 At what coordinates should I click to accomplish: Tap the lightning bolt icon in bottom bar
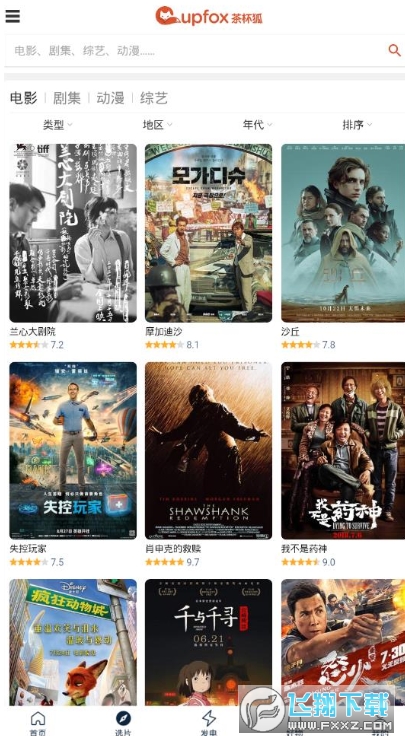tap(209, 719)
